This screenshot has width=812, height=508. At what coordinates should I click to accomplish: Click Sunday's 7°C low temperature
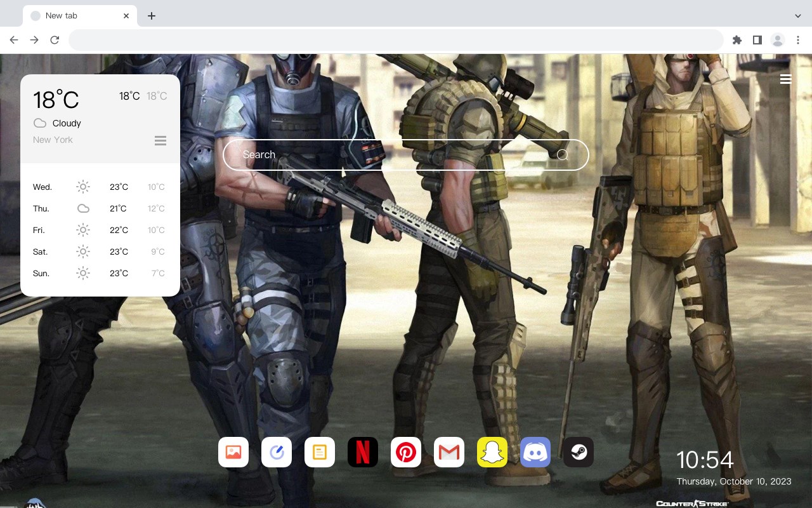(158, 273)
